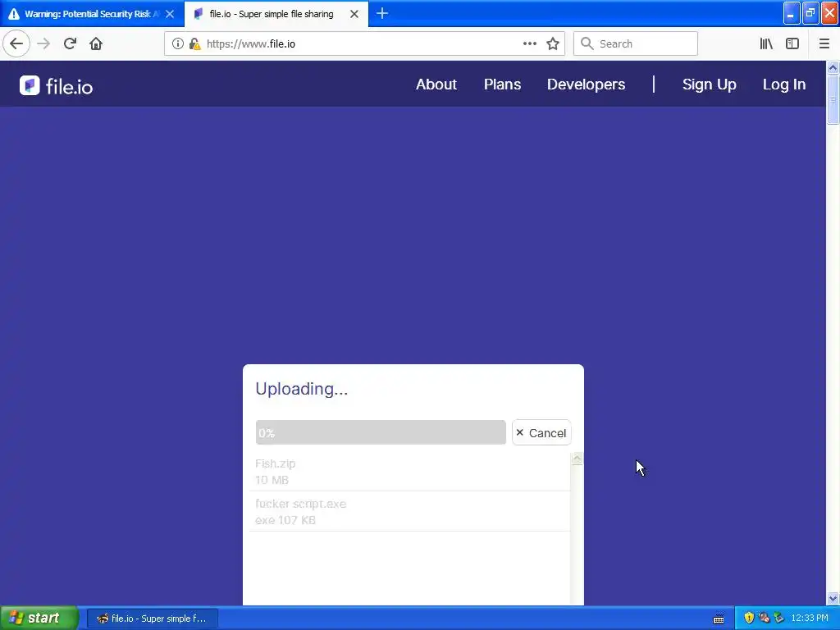Screen dimensions: 840x630
Task: Open the Developers page
Action: 586,84
